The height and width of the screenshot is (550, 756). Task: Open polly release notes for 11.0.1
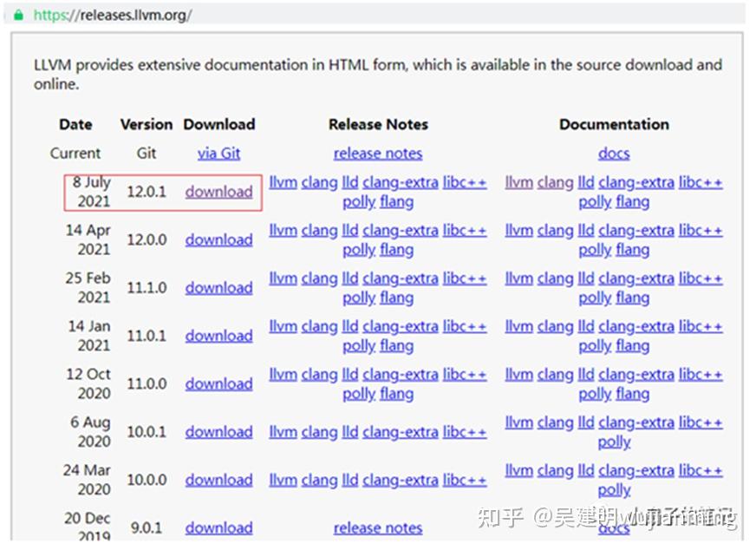click(x=359, y=345)
